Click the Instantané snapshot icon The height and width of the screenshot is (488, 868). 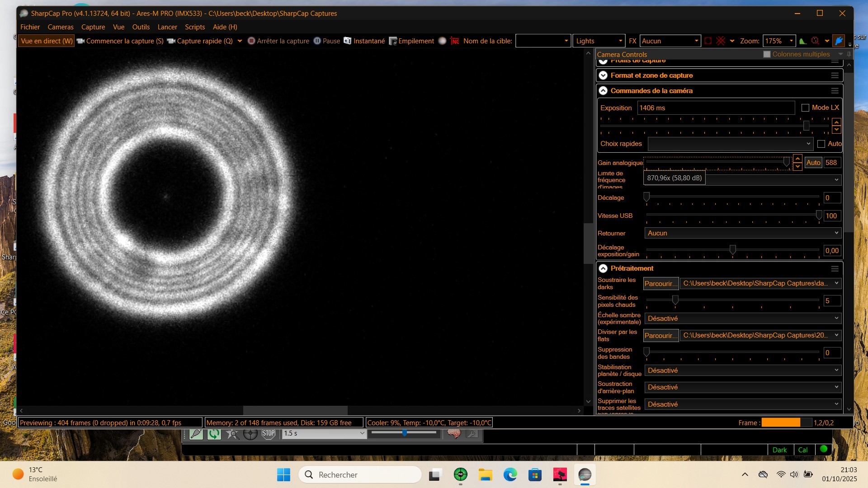[347, 41]
